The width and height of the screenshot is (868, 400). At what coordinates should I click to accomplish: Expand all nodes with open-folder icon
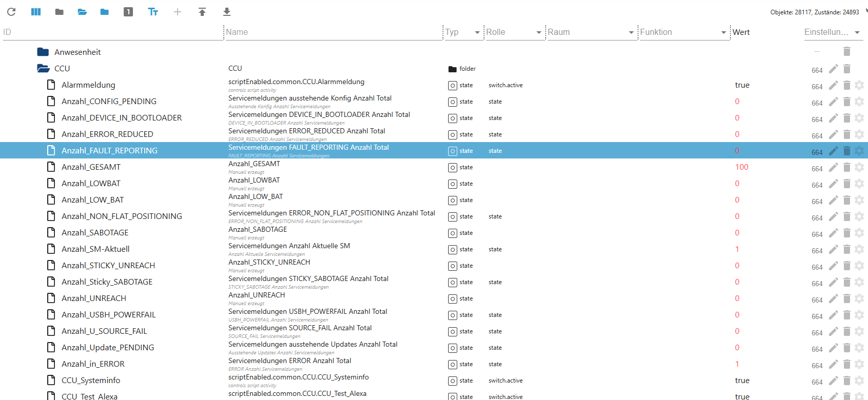[x=82, y=12]
